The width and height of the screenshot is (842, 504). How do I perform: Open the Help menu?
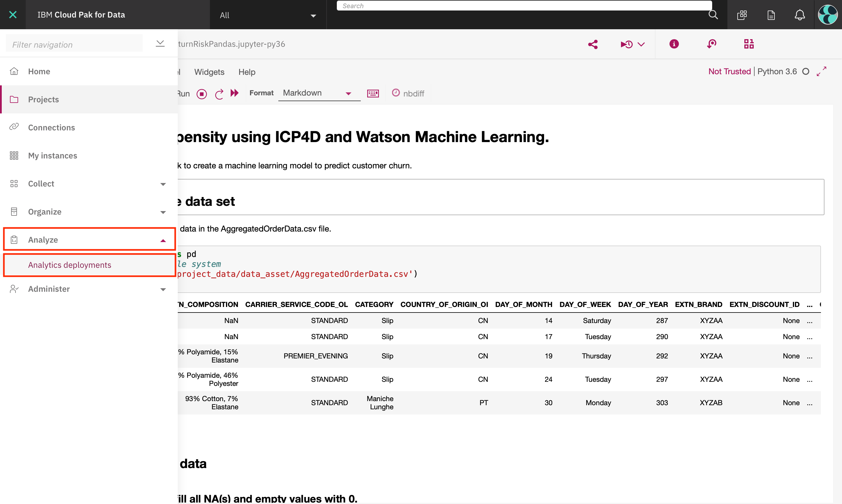(x=246, y=72)
